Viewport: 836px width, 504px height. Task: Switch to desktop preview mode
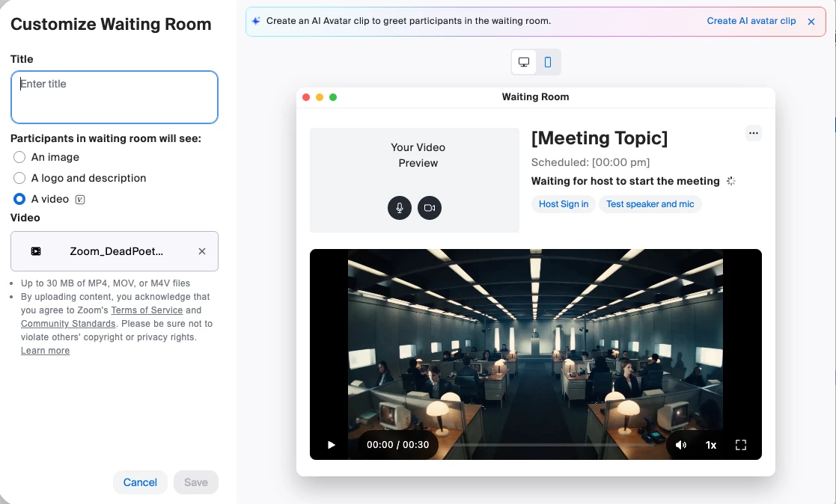click(x=524, y=62)
